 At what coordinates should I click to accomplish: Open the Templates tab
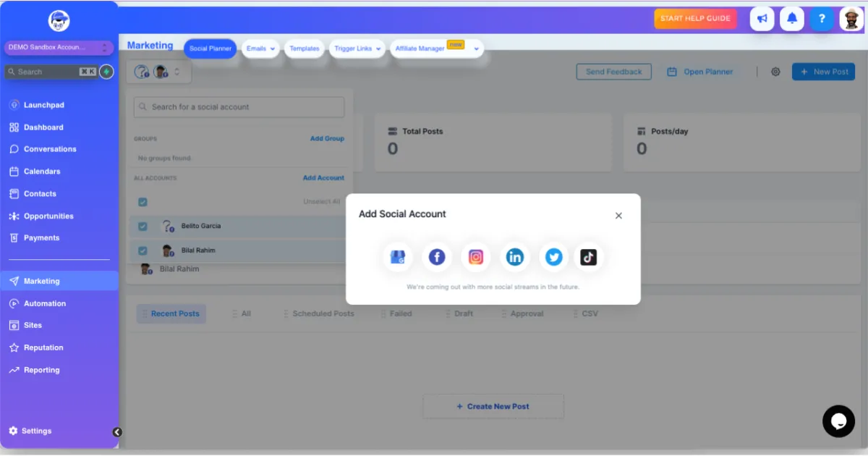point(305,48)
